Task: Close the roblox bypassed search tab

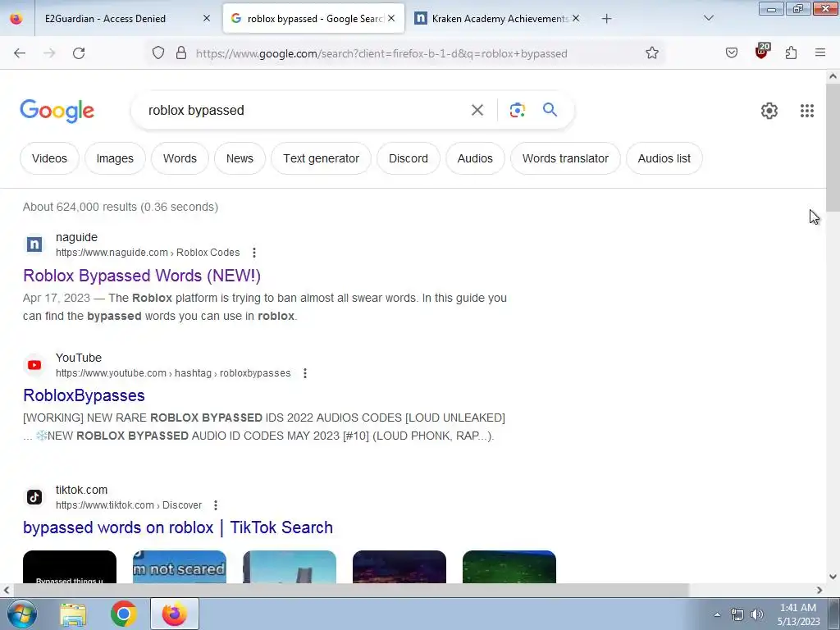Action: [391, 19]
